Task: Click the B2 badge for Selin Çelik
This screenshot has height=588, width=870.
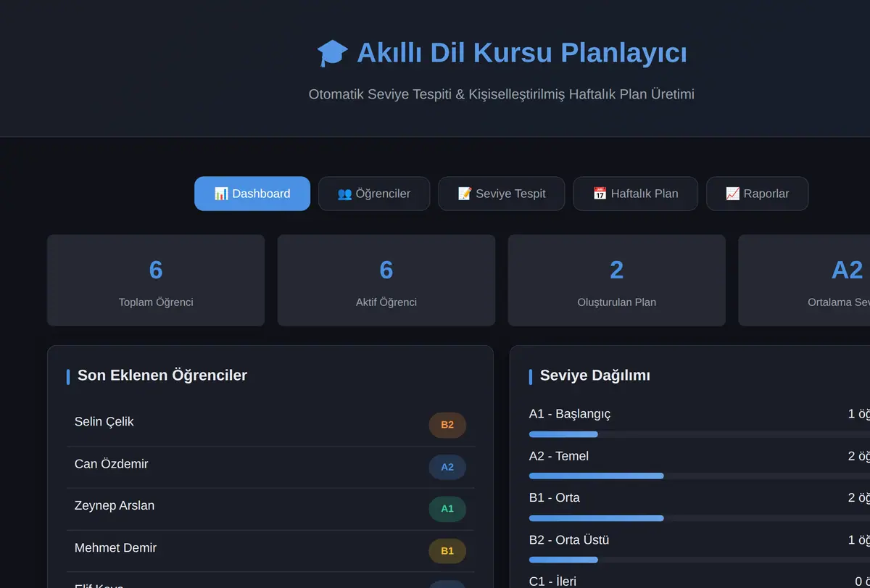Action: point(447,425)
